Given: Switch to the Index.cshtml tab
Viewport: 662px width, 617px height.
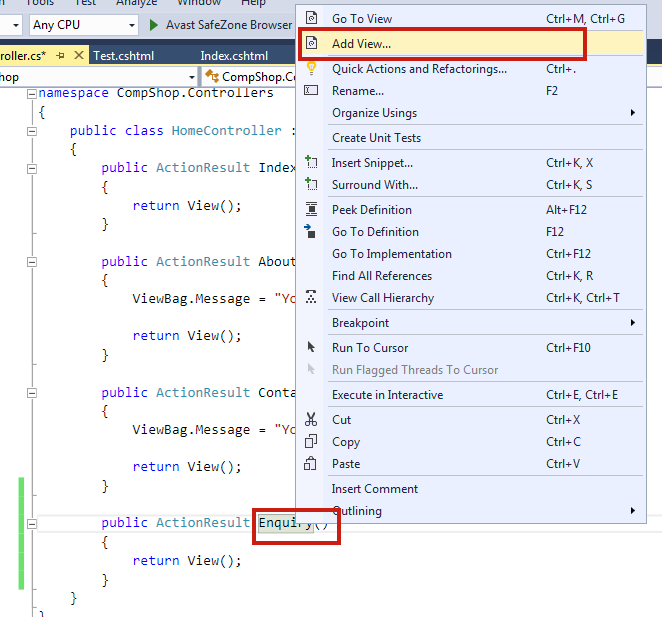Looking at the screenshot, I should [x=234, y=55].
